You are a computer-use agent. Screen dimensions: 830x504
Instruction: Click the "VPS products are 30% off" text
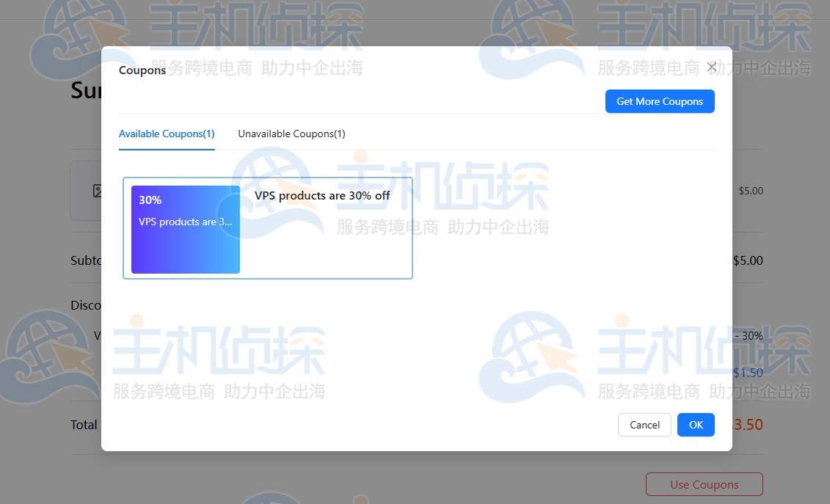(x=321, y=195)
